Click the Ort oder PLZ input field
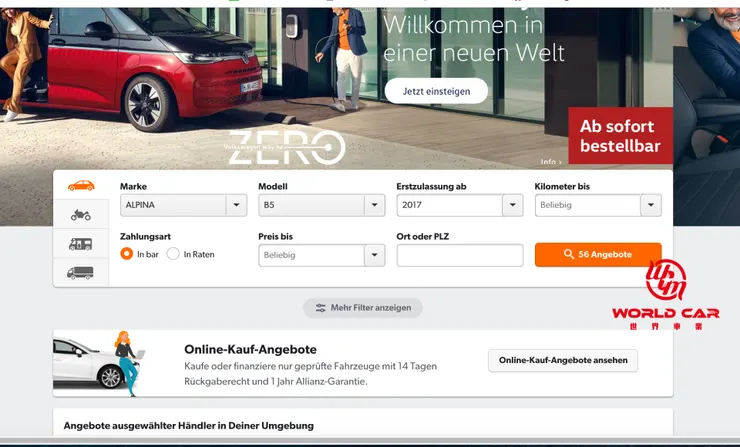This screenshot has height=447, width=740. [460, 255]
